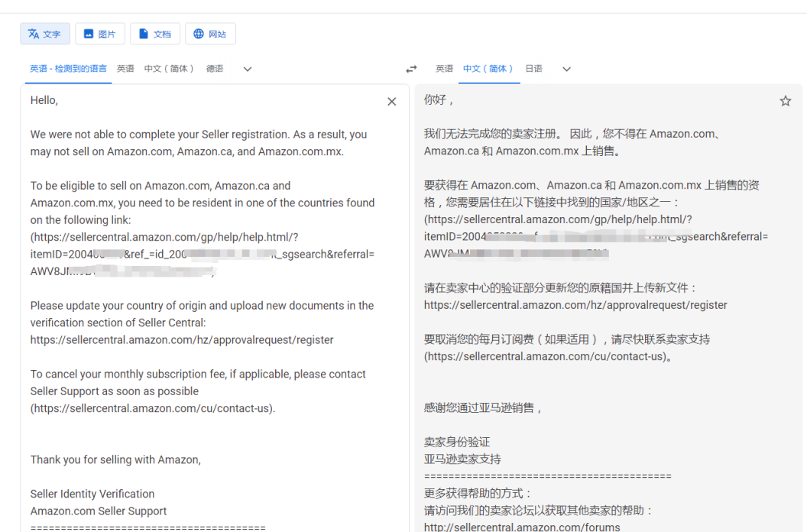Click 'on the following link:' in source text

point(81,220)
